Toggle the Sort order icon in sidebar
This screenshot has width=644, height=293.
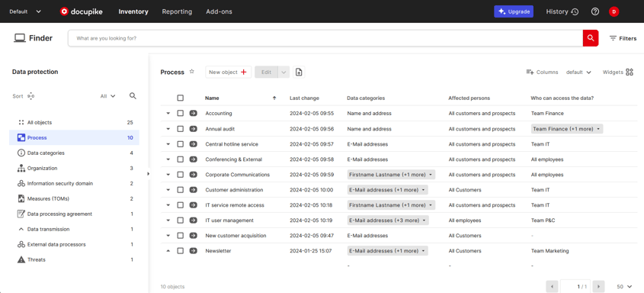[30, 96]
